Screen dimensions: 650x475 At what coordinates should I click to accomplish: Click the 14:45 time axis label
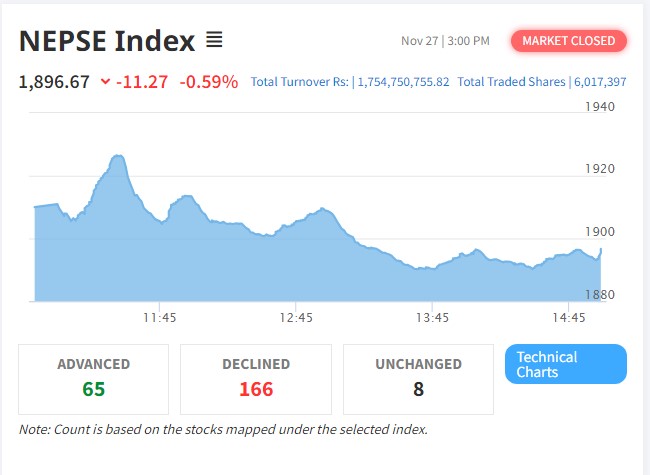[569, 318]
